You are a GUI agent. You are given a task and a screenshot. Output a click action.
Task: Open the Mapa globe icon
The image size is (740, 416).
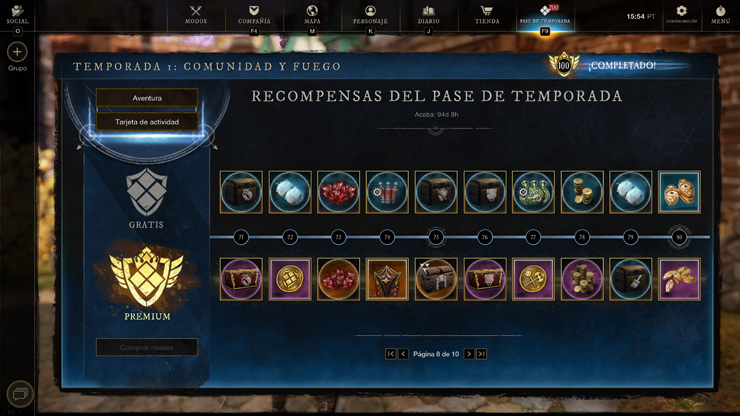click(x=312, y=10)
